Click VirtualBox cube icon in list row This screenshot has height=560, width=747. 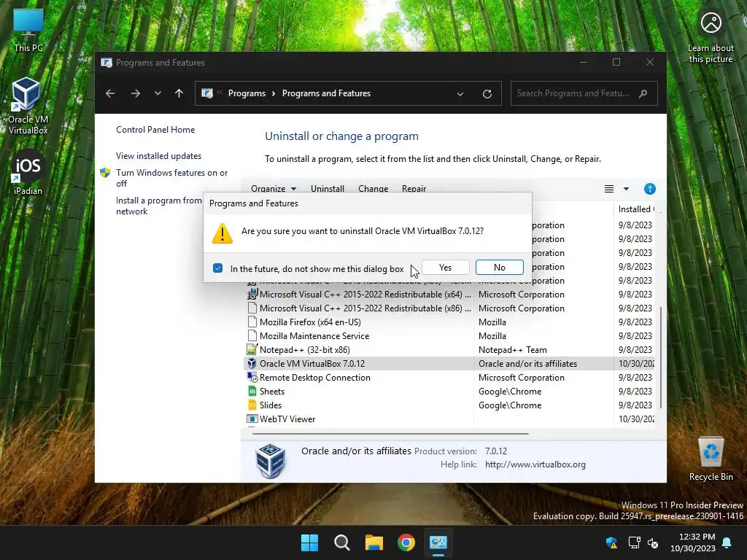252,363
